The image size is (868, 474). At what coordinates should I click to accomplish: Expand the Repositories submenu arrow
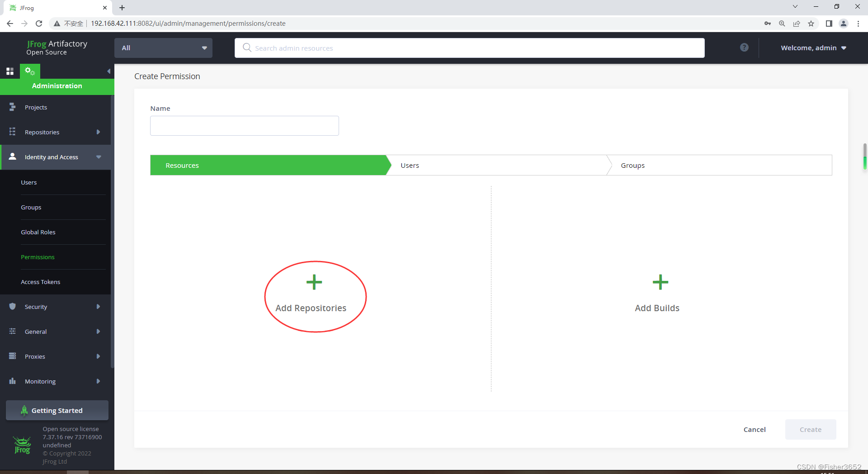coord(98,132)
